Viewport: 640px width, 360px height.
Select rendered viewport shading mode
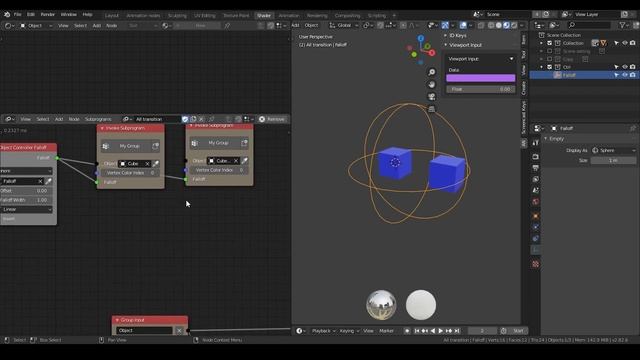click(x=514, y=25)
